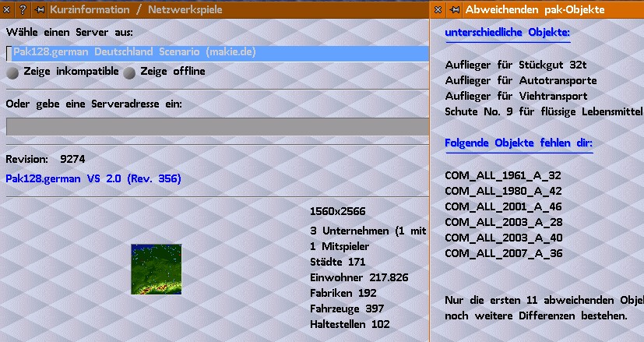This screenshot has height=342, width=644.
Task: Close the Kurzinformation / Netzwerkspiele window
Action: 8,10
